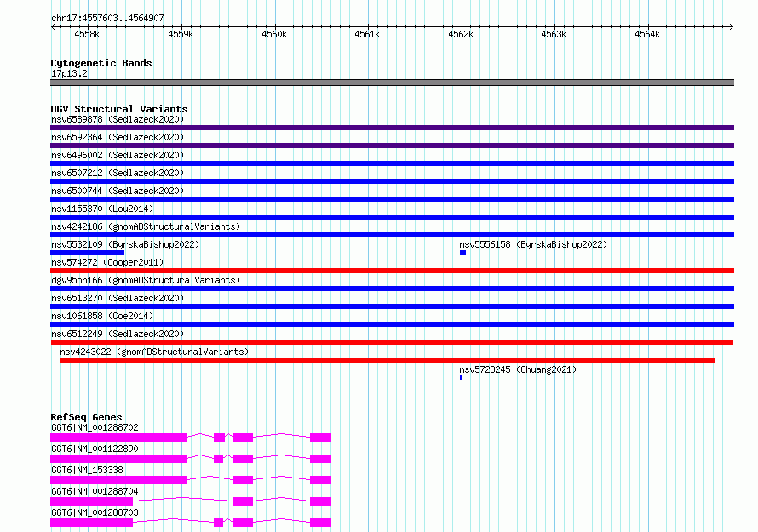Image resolution: width=758 pixels, height=532 pixels.
Task: Click the 4558k ruler tick label
Action: (87, 34)
